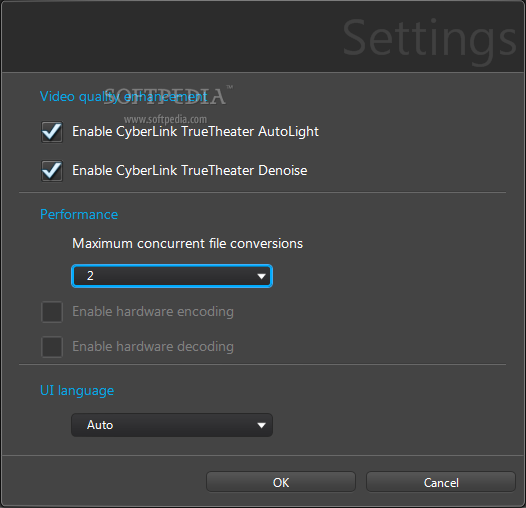
Task: Click the Performance section heading
Action: 79,214
